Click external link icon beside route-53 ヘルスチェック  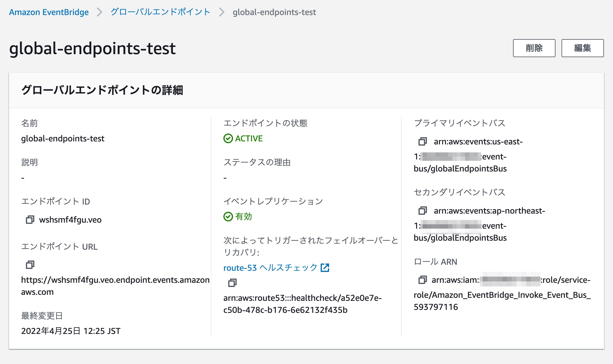coord(325,267)
